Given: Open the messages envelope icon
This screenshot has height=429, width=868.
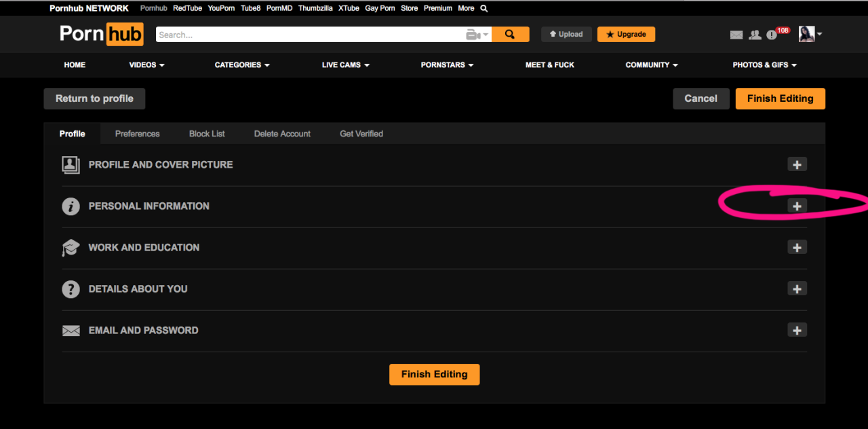Looking at the screenshot, I should [736, 35].
